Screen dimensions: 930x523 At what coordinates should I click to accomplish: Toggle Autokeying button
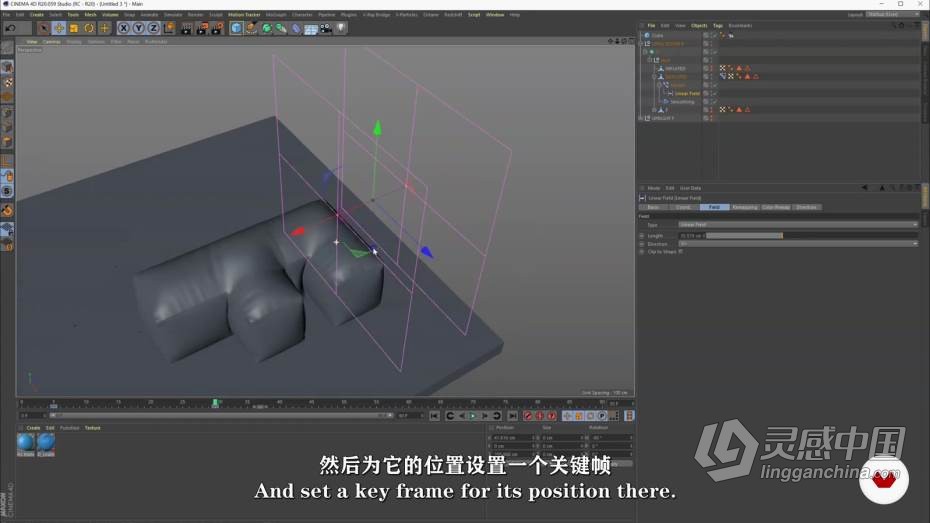pyautogui.click(x=540, y=416)
